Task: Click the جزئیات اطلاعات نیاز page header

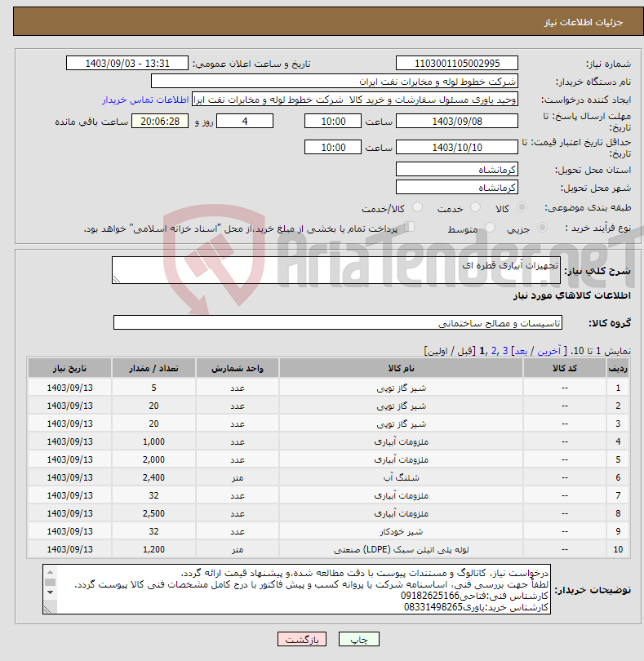Action: [583, 22]
